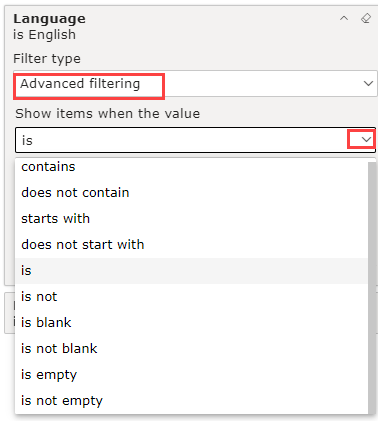Select the highlighted 'is' option

click(x=191, y=271)
